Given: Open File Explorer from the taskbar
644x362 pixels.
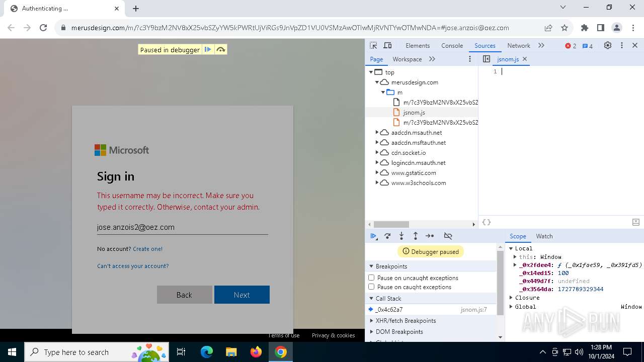Looking at the screenshot, I should (231, 352).
